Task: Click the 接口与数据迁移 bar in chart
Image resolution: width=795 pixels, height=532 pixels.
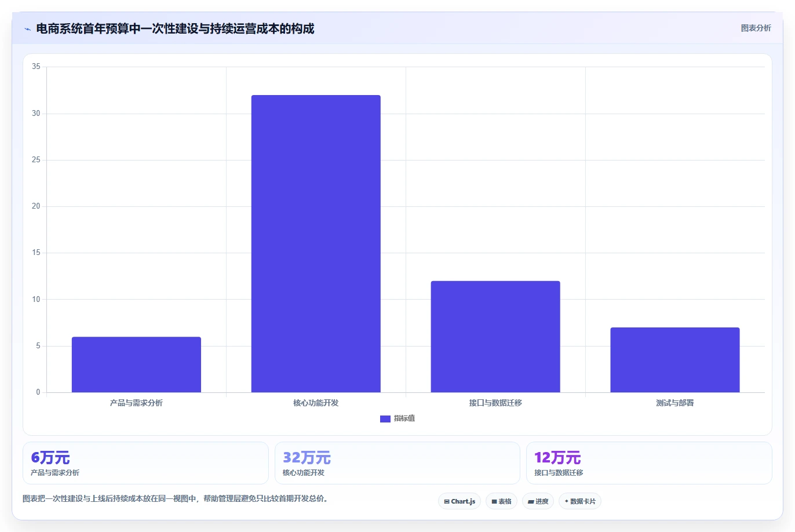Action: click(495, 337)
